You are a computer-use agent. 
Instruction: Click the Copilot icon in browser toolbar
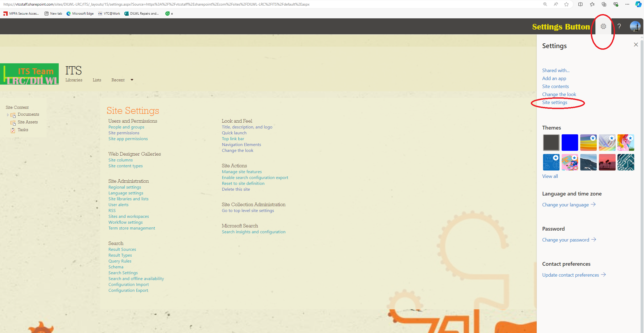(638, 4)
